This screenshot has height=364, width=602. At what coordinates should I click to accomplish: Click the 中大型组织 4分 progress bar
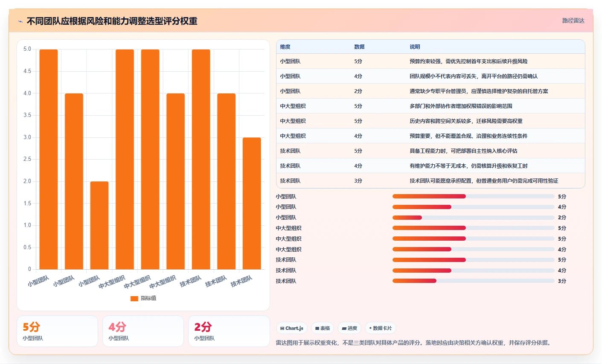[x=473, y=249]
